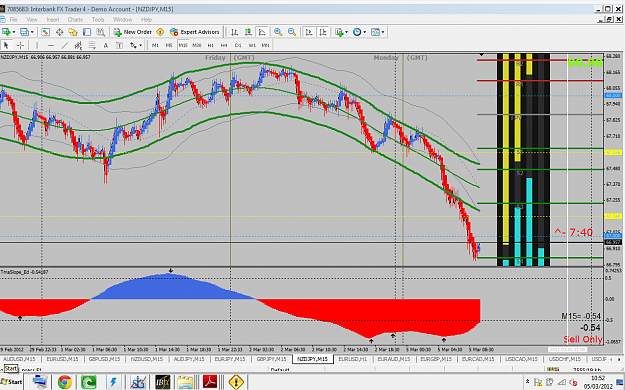Open the Insert menu
The height and width of the screenshot is (390, 625).
tap(53, 19)
